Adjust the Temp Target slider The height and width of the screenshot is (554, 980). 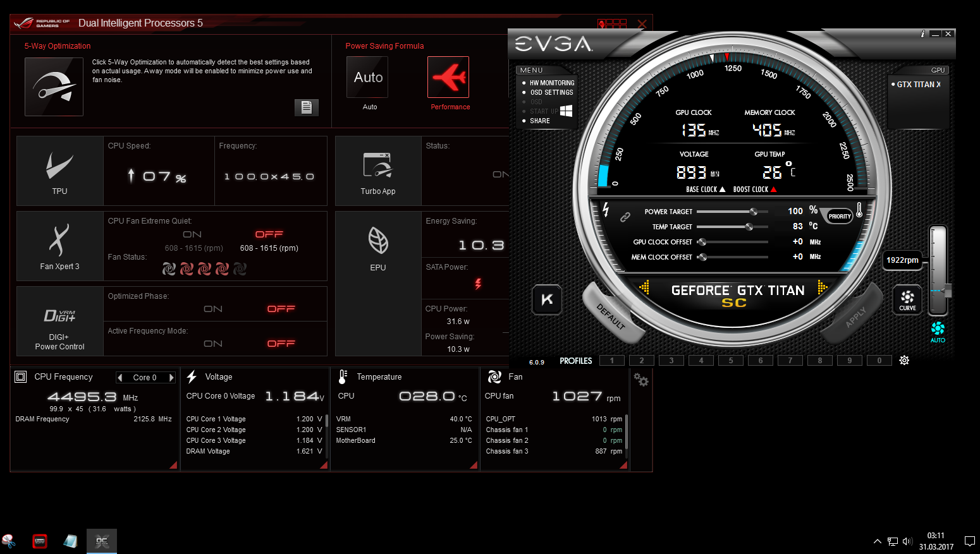[732, 227]
